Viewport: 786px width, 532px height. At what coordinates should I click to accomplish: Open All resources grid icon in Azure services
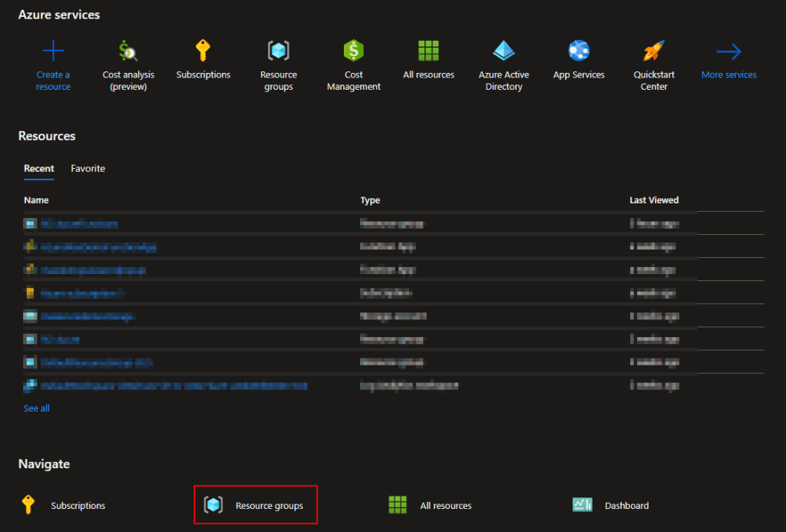point(428,51)
